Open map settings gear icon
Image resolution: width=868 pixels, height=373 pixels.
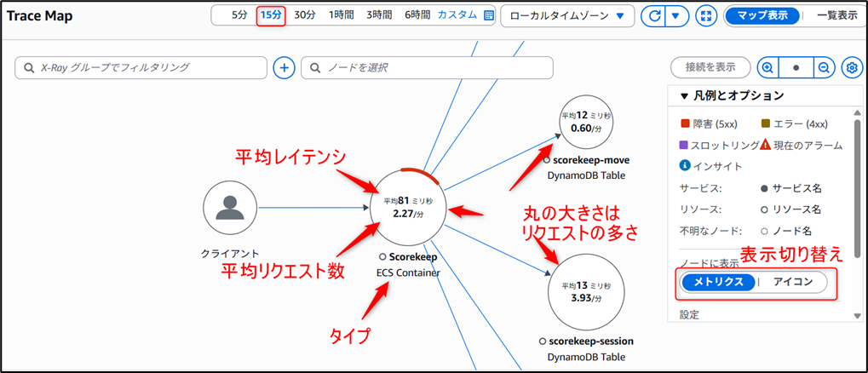point(850,68)
